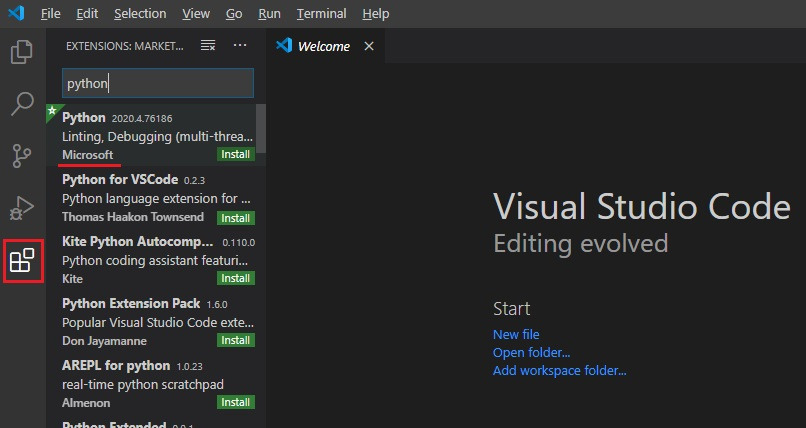806x428 pixels.
Task: Click the VS Code logo in title bar
Action: point(16,13)
